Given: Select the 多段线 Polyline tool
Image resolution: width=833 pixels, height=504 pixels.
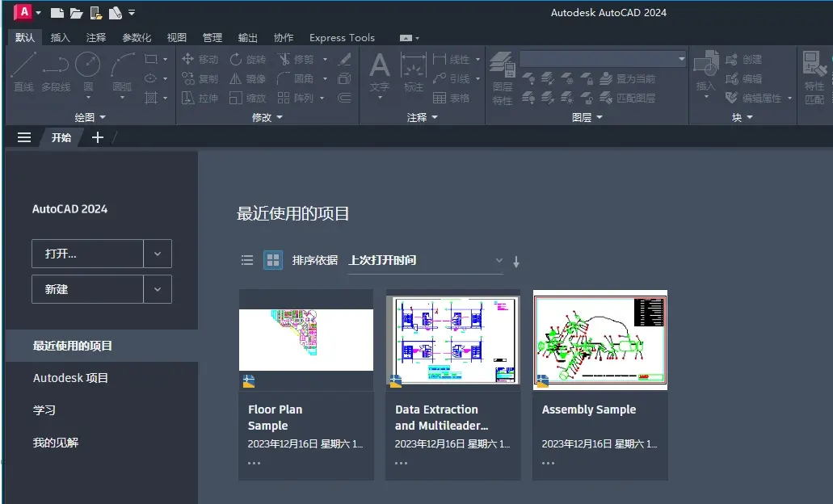Looking at the screenshot, I should pos(56,72).
